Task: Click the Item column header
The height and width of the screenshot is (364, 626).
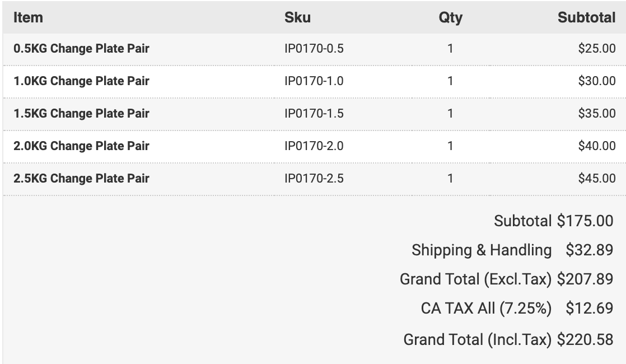Action: (x=28, y=17)
